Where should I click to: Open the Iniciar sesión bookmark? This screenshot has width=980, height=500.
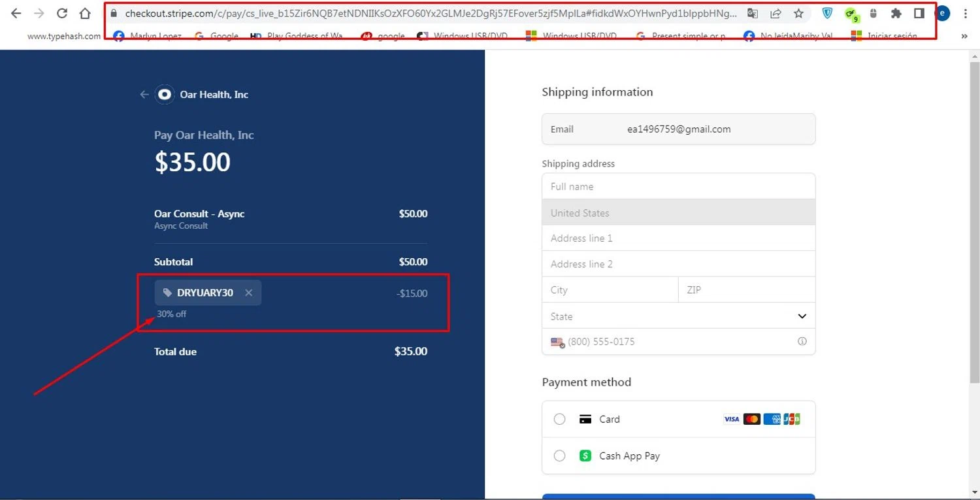point(885,37)
